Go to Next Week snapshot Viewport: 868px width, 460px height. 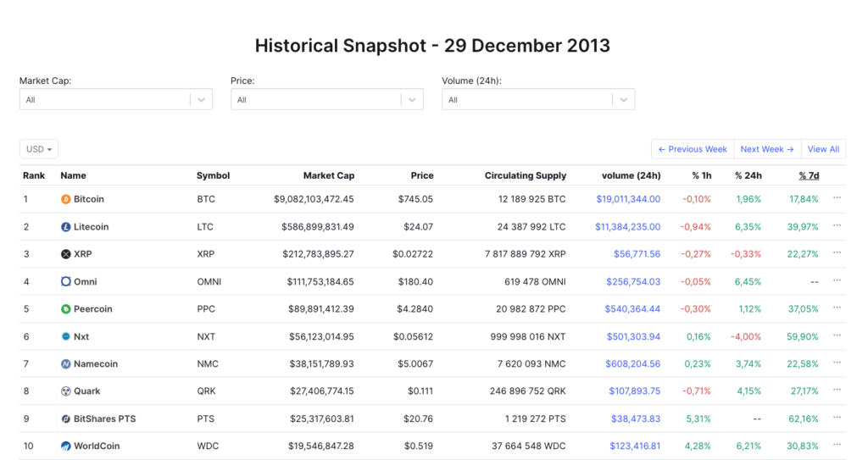(767, 149)
